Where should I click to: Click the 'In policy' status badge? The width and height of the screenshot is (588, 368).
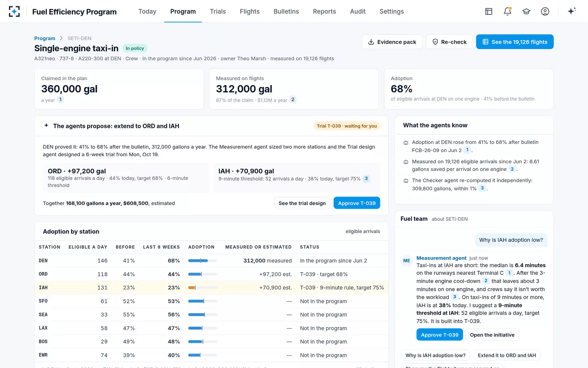click(x=135, y=48)
